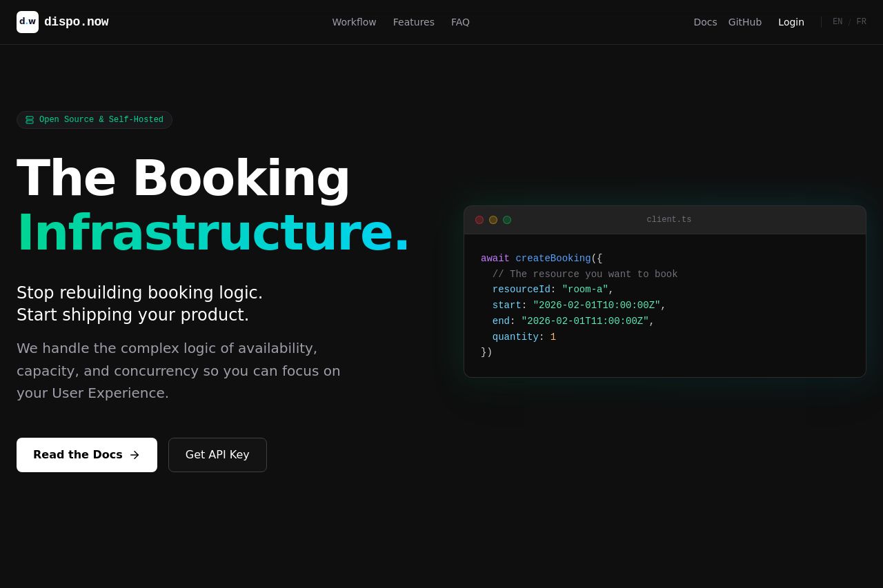Click the yellow dot in code window
The height and width of the screenshot is (588, 883).
tap(493, 220)
